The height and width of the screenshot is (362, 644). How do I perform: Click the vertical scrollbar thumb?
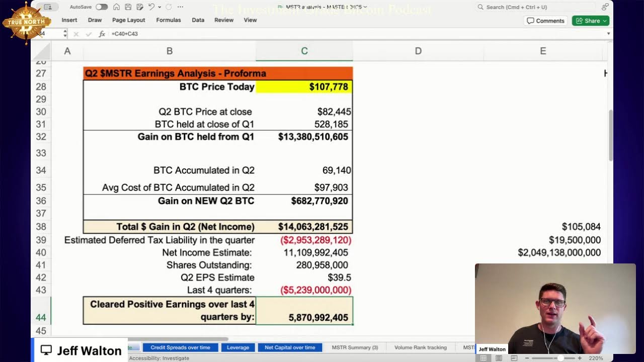(611, 136)
